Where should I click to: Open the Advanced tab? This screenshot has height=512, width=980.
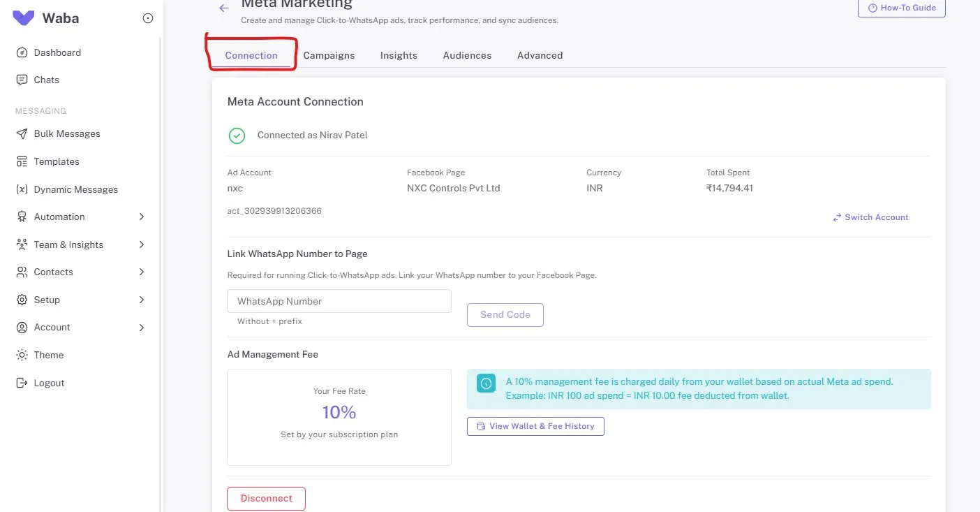tap(540, 55)
